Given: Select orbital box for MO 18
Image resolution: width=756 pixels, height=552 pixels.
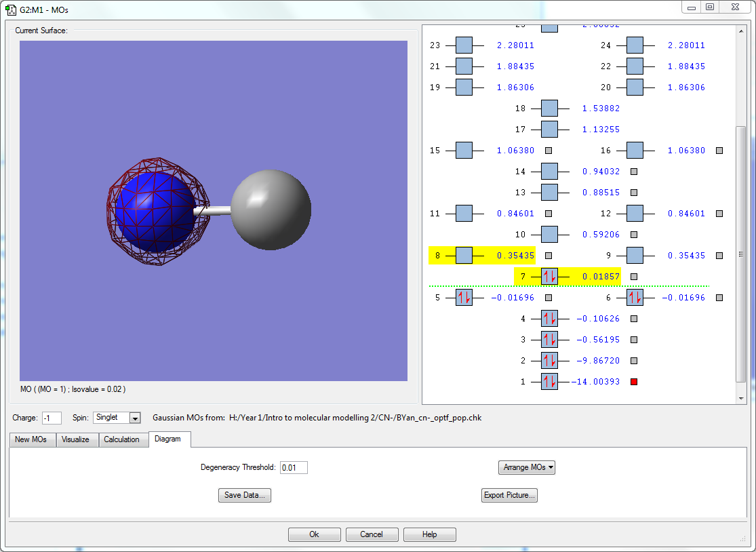Looking at the screenshot, I should (x=549, y=109).
